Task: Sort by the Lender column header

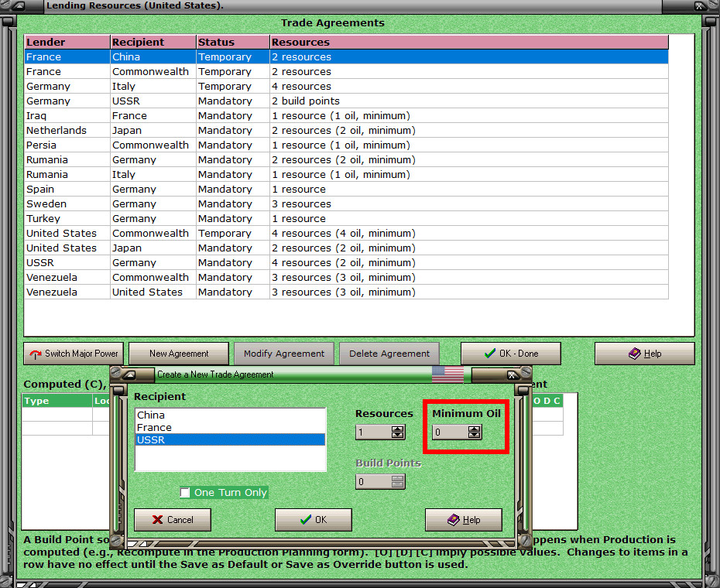Action: tap(67, 43)
